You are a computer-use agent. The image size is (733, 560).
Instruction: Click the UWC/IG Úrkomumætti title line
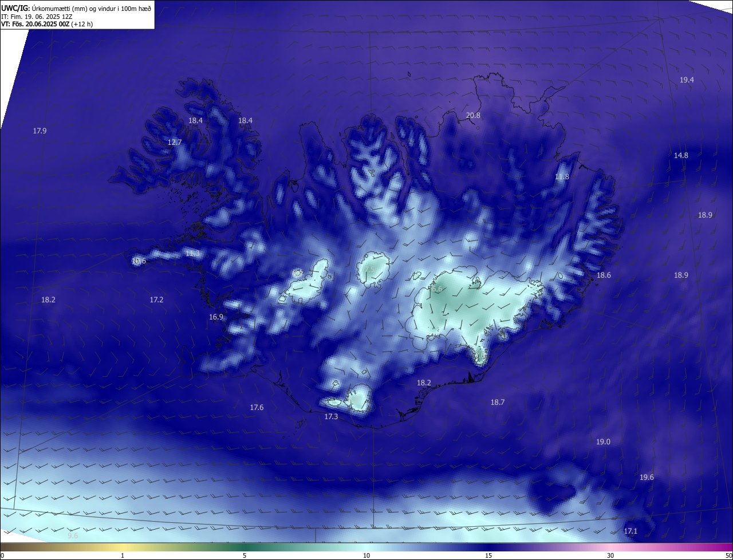coord(76,8)
